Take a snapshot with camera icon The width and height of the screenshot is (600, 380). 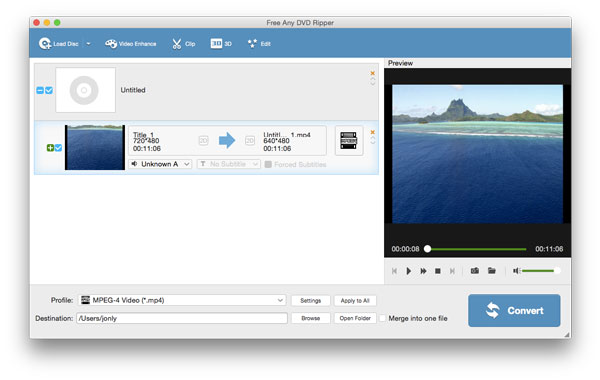coord(475,271)
